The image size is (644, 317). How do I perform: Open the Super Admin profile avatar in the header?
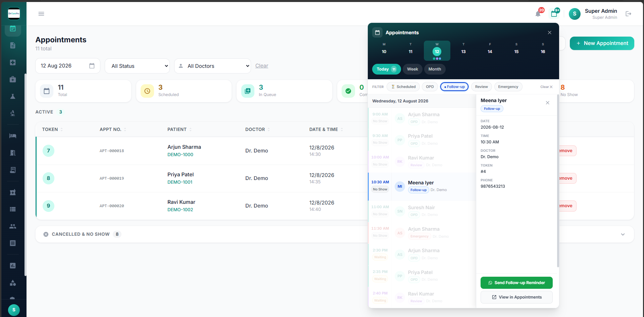click(575, 14)
